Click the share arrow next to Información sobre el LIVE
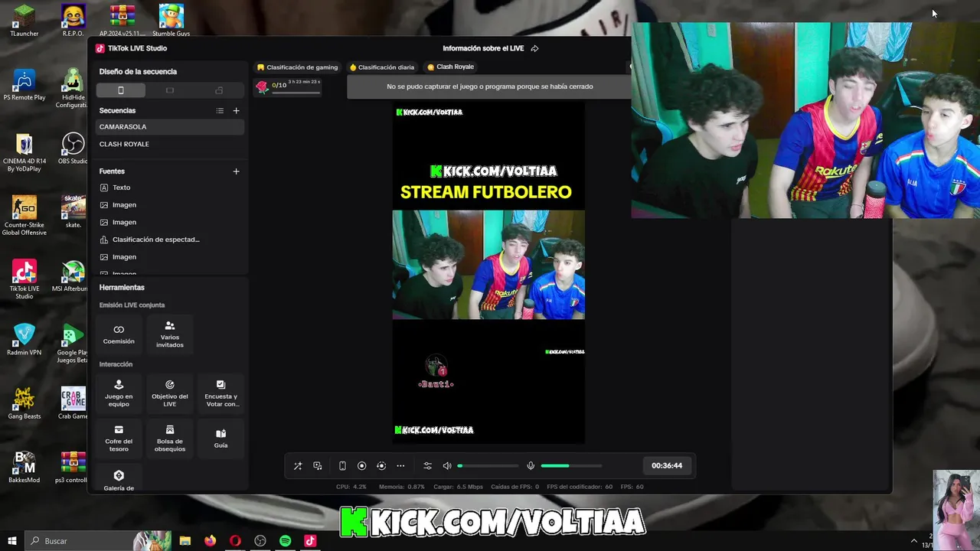 click(x=534, y=48)
